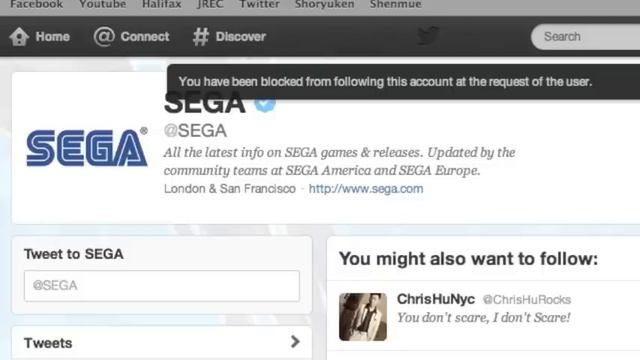Open the Connect tab label
The width and height of the screenshot is (640, 360).
(x=145, y=37)
